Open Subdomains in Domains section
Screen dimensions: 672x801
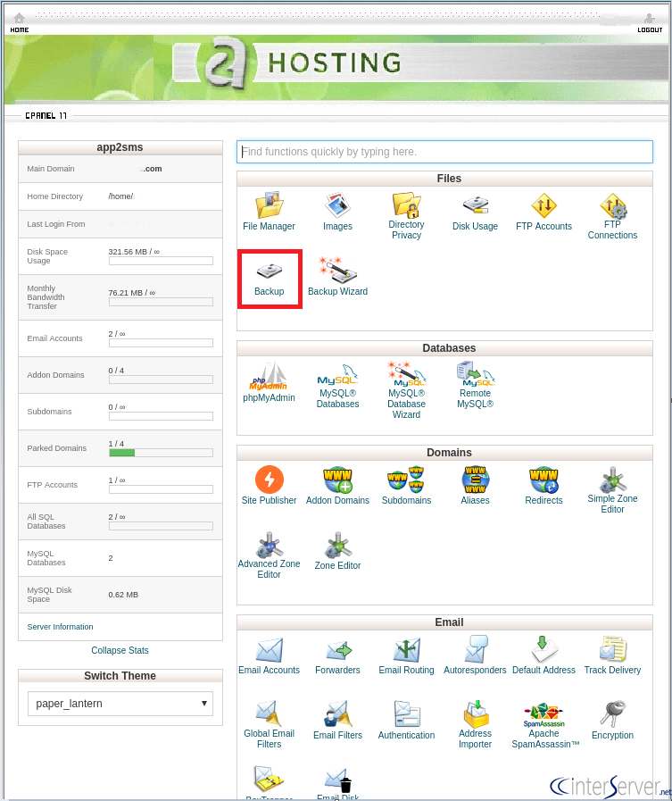[406, 485]
